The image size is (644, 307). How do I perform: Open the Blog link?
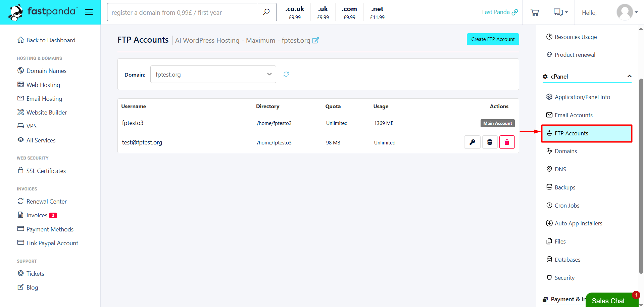pyautogui.click(x=28, y=288)
